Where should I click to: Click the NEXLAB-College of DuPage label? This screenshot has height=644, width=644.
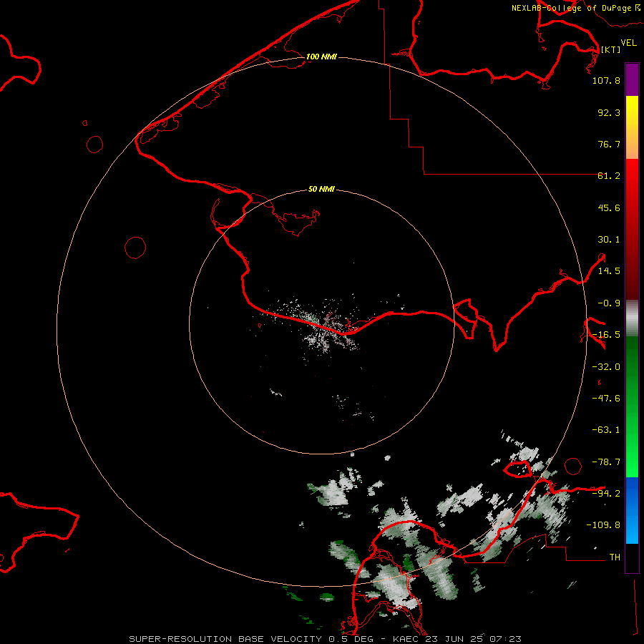tap(575, 8)
